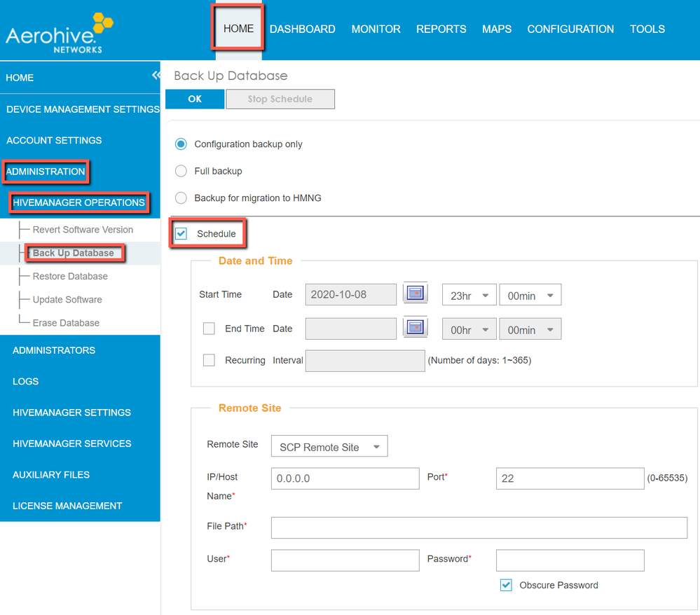This screenshot has width=700, height=615.
Task: Open Account Settings in sidebar
Action: point(54,141)
